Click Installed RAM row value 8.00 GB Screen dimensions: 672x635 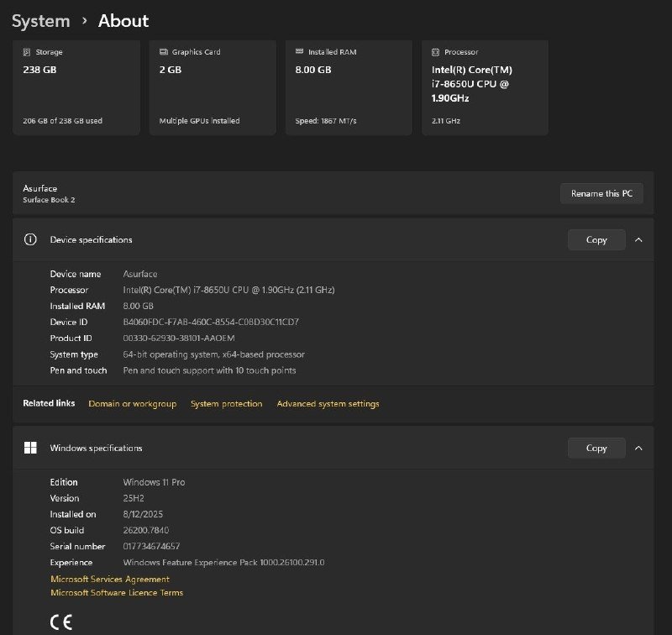tap(138, 306)
